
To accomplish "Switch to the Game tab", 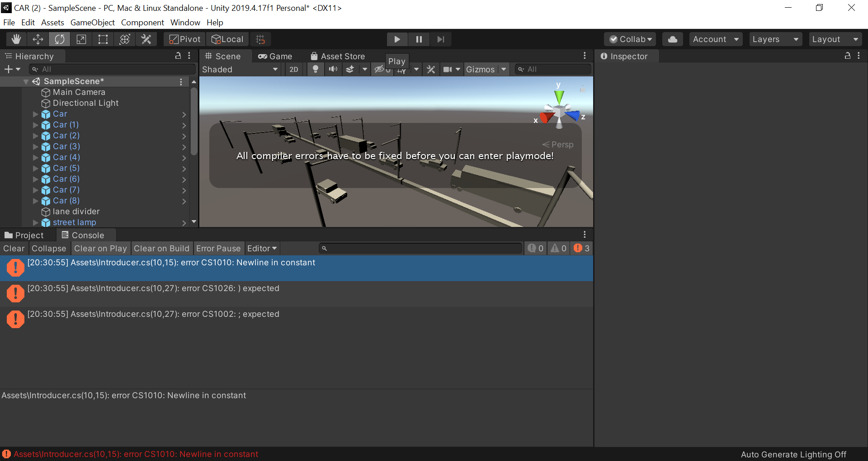I will (275, 56).
